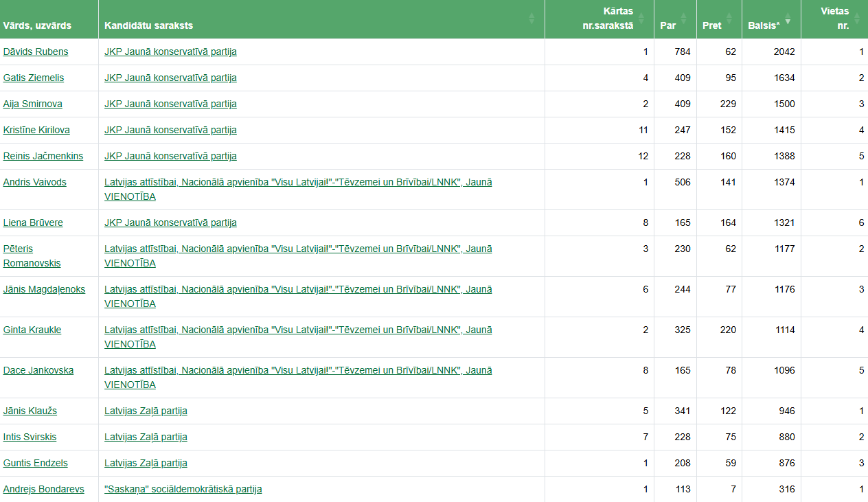Click the Pret column sort arrows
Image resolution: width=868 pixels, height=502 pixels.
729,19
